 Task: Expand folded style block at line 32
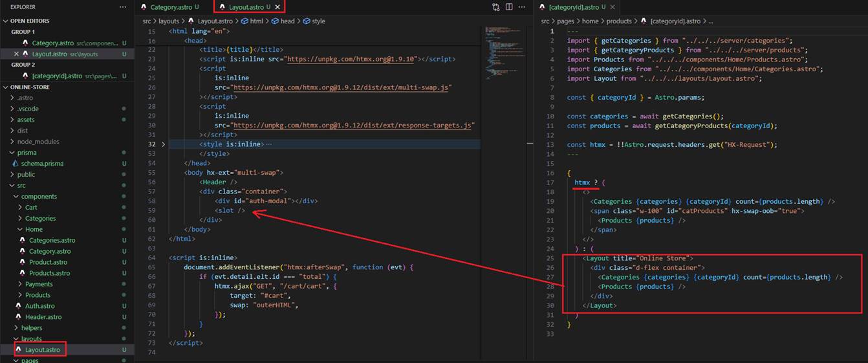point(163,144)
